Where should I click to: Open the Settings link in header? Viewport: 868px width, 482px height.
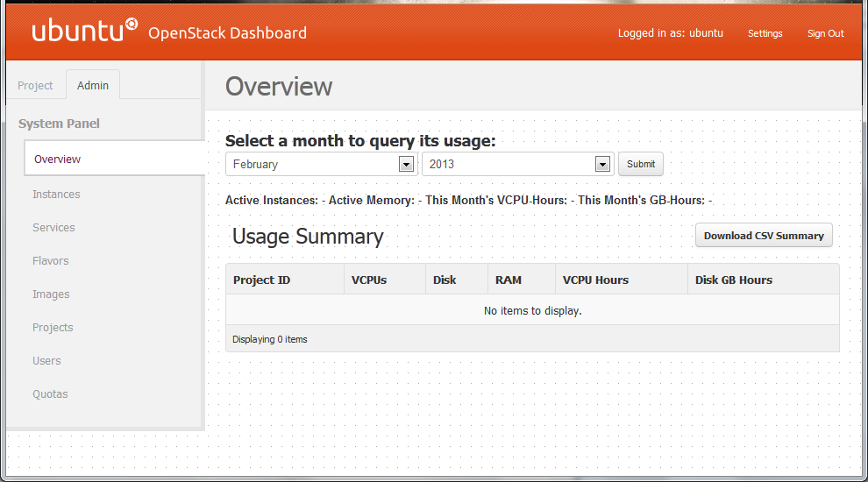click(765, 33)
